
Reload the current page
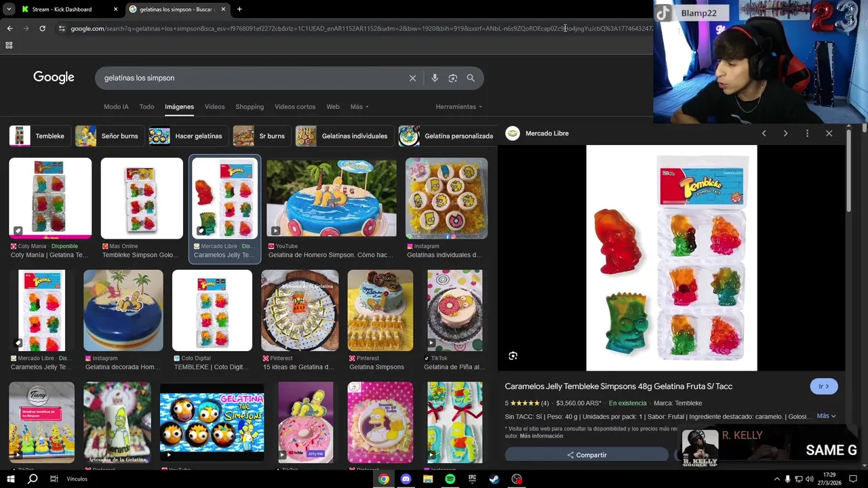tap(42, 28)
